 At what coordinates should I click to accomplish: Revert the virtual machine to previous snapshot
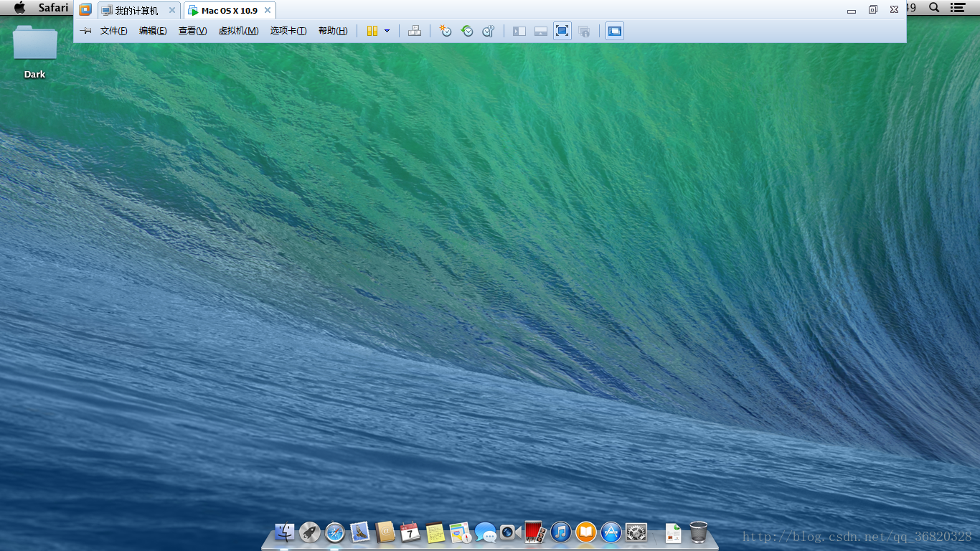(x=467, y=31)
